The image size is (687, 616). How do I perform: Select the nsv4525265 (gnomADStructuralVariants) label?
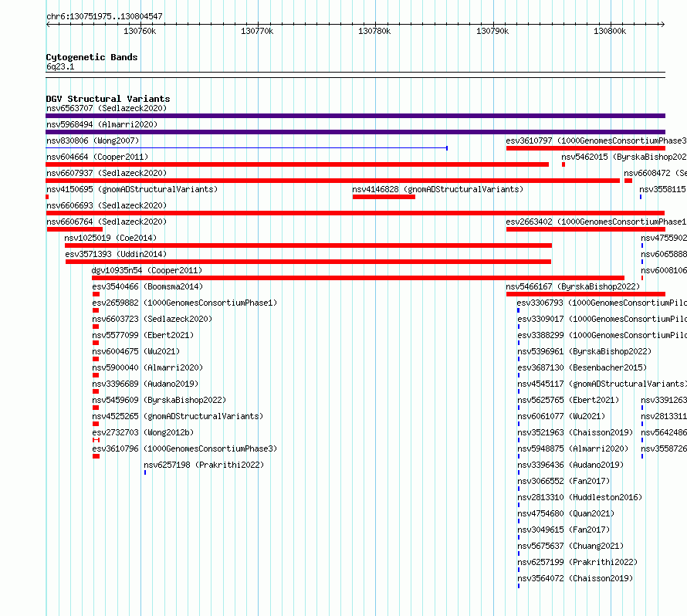[x=178, y=416]
